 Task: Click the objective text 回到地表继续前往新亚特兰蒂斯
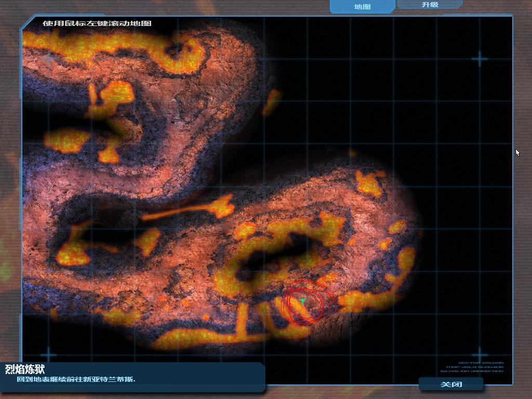(76, 379)
